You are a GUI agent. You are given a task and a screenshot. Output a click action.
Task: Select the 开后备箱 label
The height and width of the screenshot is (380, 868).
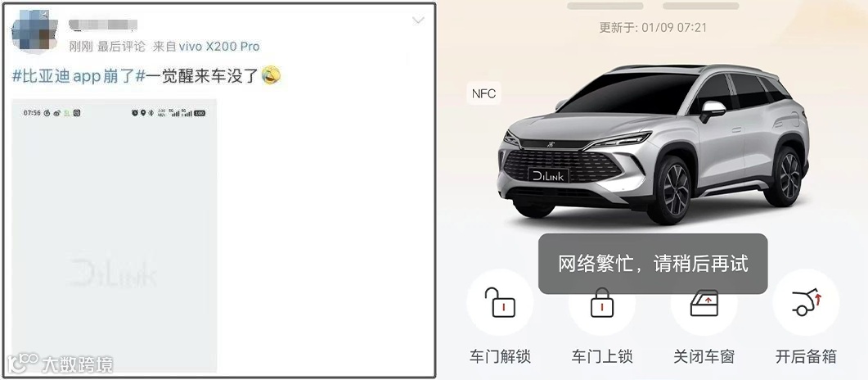[806, 356]
